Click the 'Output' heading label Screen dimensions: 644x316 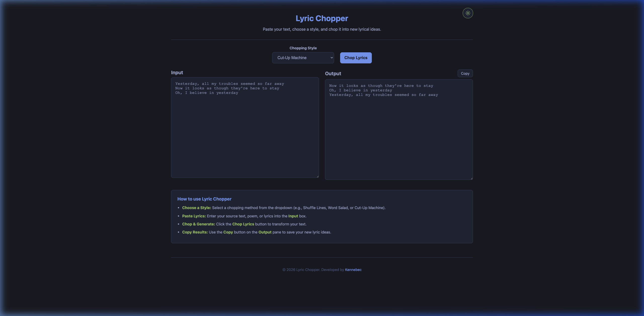point(333,73)
